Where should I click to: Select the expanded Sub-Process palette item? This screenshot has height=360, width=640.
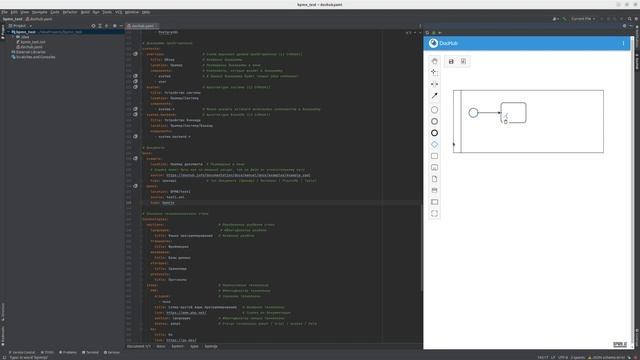[x=434, y=167]
